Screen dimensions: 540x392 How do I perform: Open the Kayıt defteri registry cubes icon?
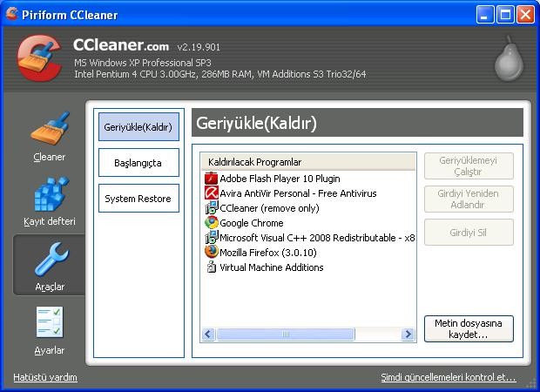click(x=51, y=193)
